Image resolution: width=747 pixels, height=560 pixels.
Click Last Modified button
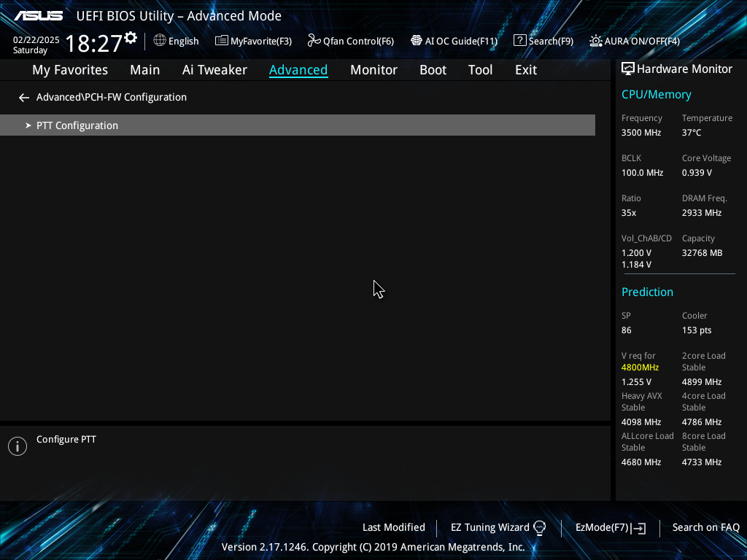[393, 528]
